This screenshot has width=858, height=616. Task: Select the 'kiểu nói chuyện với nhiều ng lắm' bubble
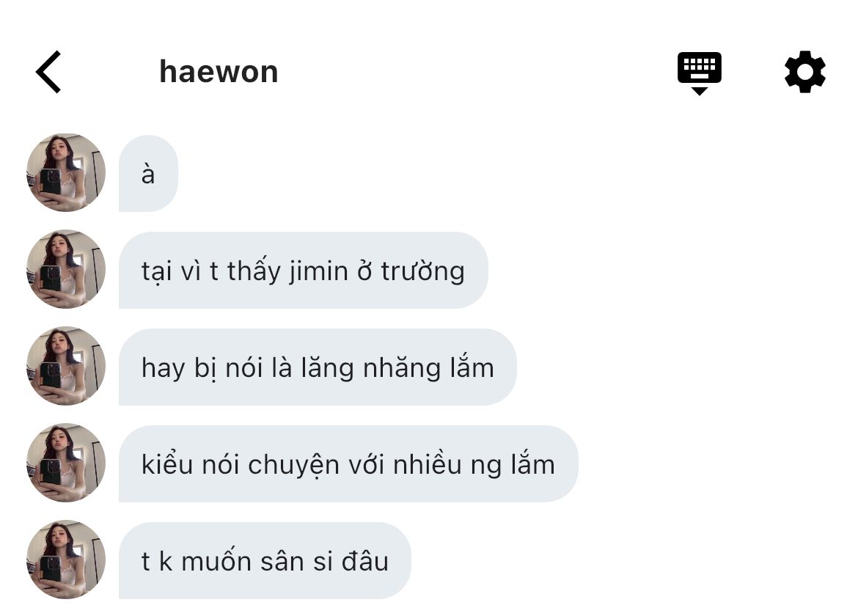348,464
